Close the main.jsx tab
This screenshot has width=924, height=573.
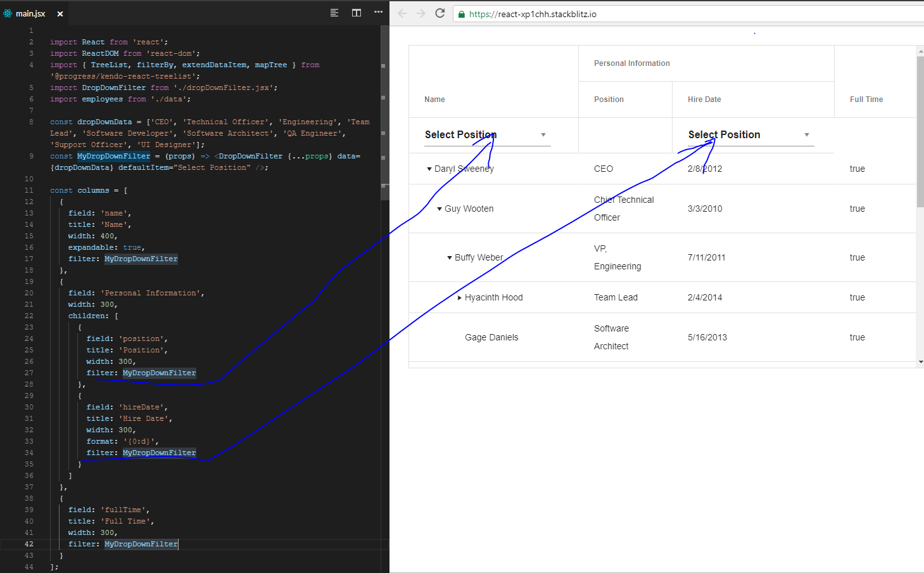(x=59, y=13)
